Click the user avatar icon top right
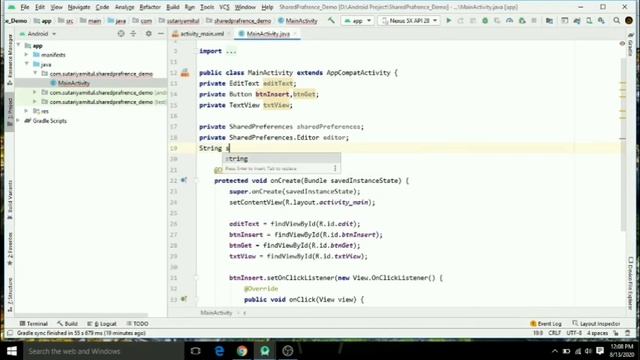 click(x=629, y=20)
